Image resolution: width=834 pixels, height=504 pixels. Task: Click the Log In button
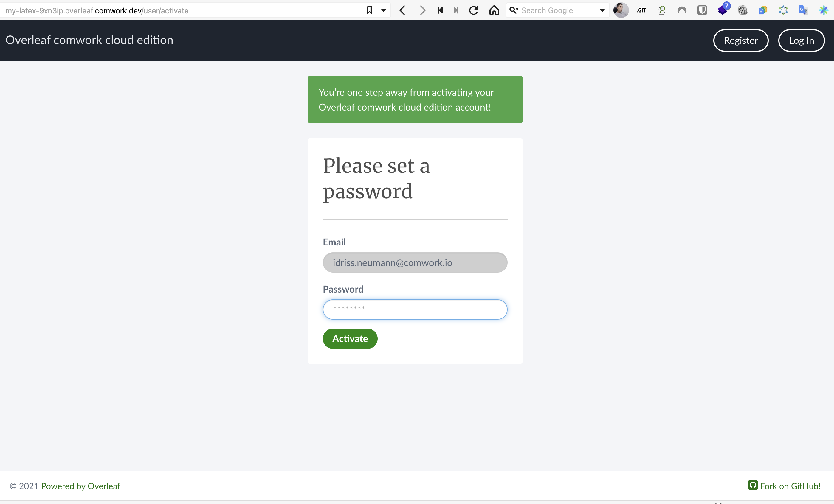(801, 40)
